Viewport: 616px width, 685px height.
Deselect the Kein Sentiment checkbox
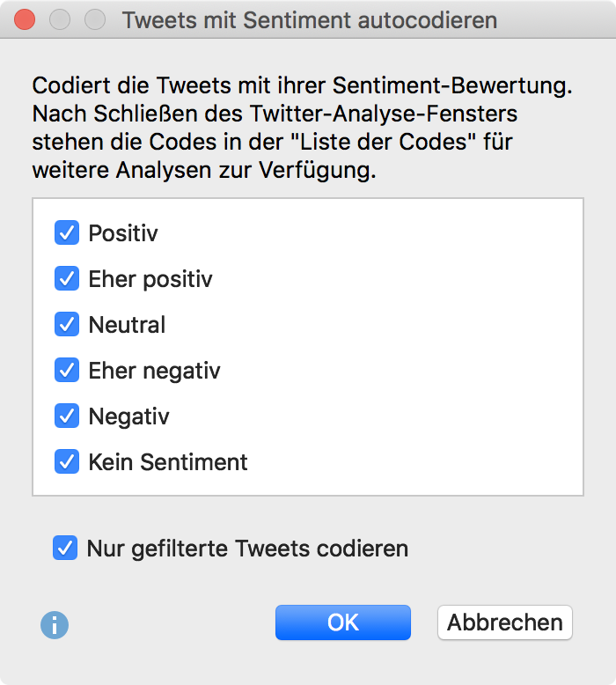67,462
